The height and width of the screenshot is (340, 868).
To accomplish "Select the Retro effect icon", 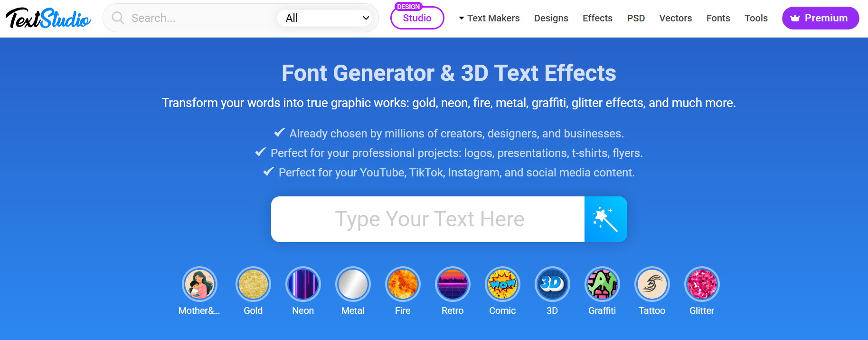I will [453, 284].
